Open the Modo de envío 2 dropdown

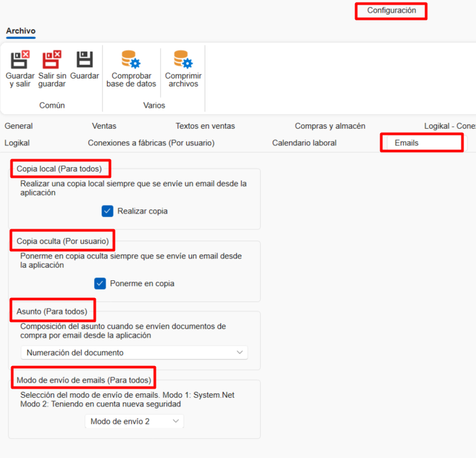coord(135,422)
